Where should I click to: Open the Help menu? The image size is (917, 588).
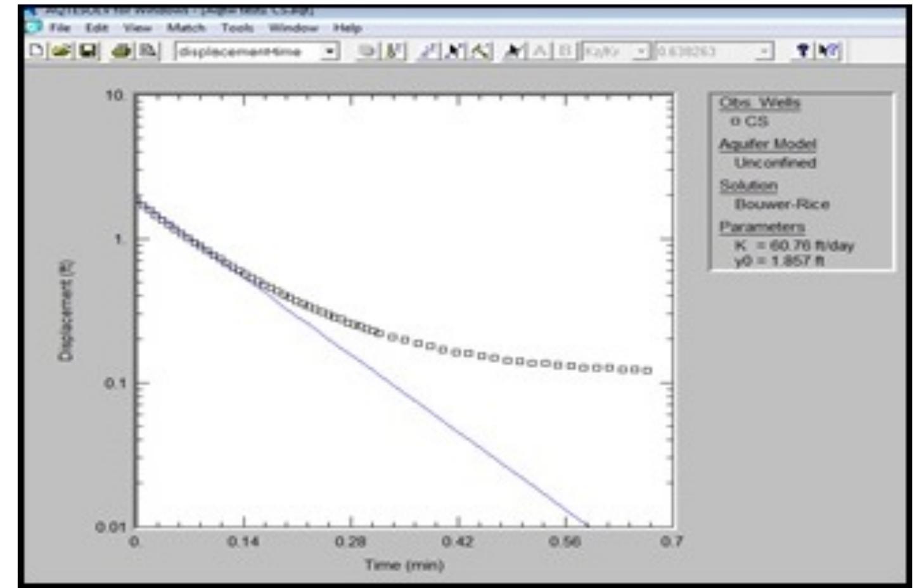tap(347, 28)
